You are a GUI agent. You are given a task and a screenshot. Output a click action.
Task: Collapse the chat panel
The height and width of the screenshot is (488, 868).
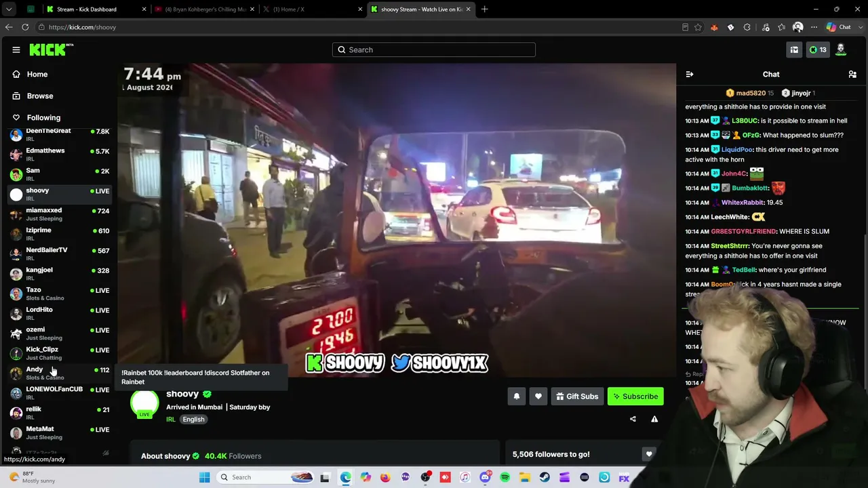690,74
